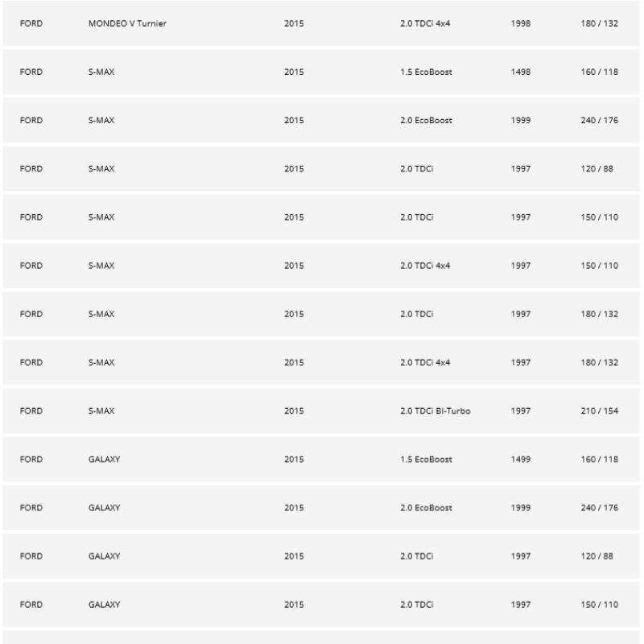The width and height of the screenshot is (644, 644).
Task: Click the S-MAX 1.5 EcoBoost engine text
Action: [x=426, y=72]
